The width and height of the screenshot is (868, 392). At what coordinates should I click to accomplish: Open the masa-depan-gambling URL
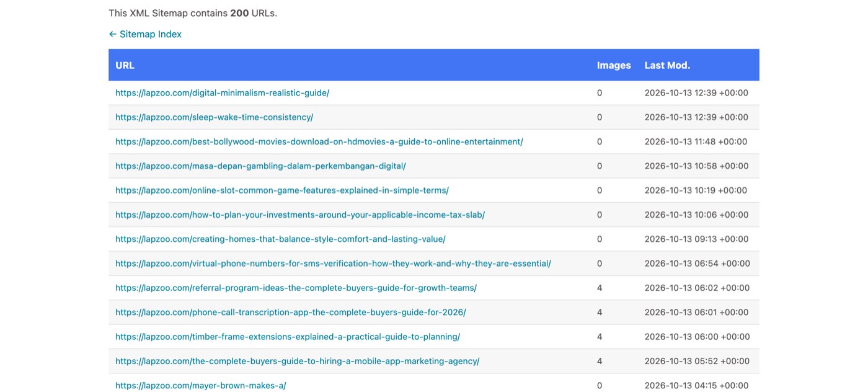260,166
